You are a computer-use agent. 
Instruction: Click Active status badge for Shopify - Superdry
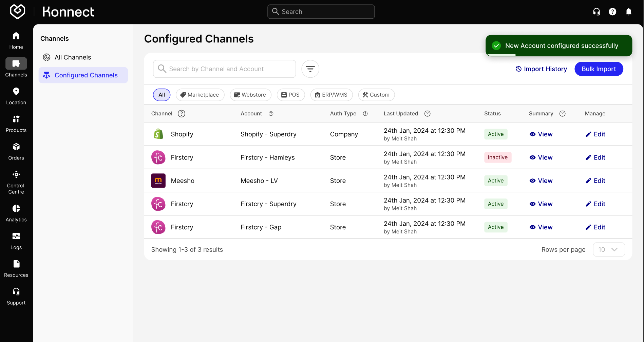(x=496, y=134)
